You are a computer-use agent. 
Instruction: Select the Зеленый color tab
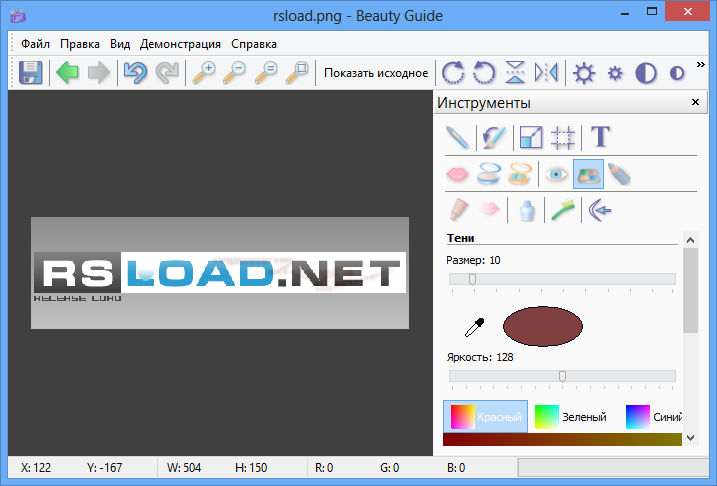(x=571, y=417)
